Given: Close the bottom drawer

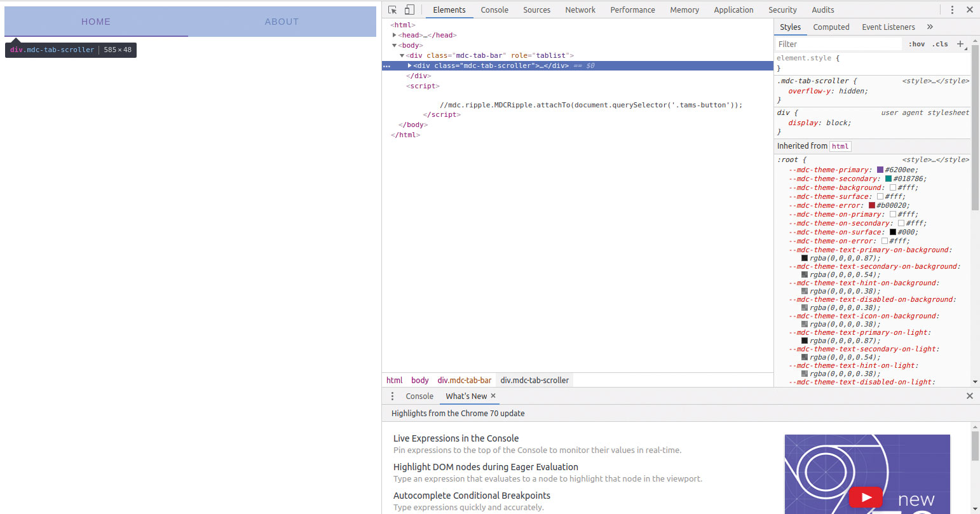Looking at the screenshot, I should tap(970, 396).
